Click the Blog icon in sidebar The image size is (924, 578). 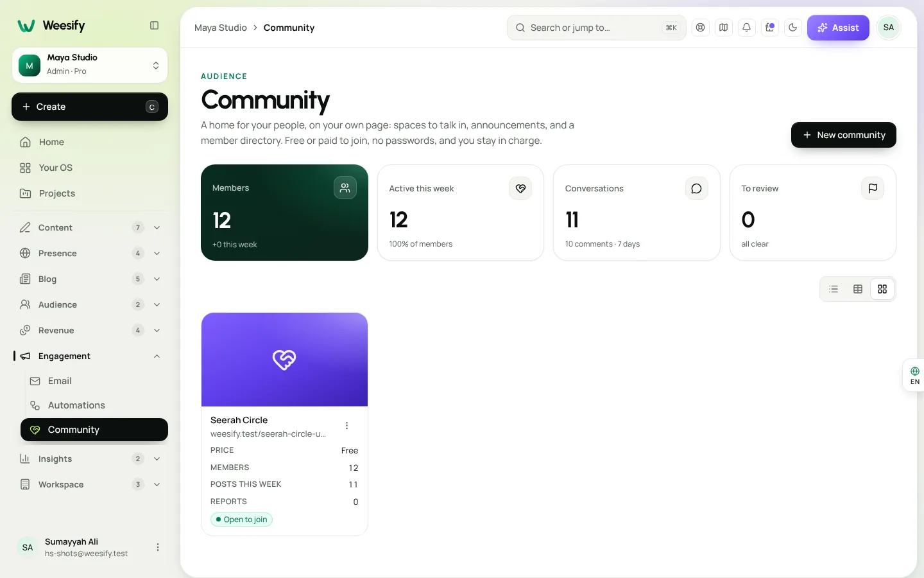[x=25, y=279]
